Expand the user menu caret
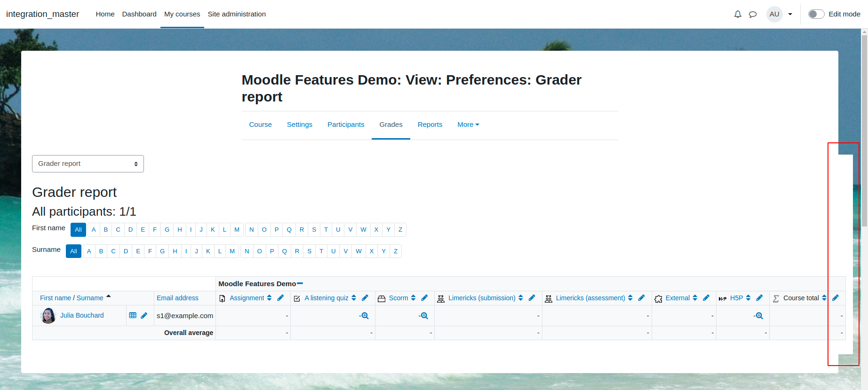The image size is (868, 390). click(x=790, y=14)
